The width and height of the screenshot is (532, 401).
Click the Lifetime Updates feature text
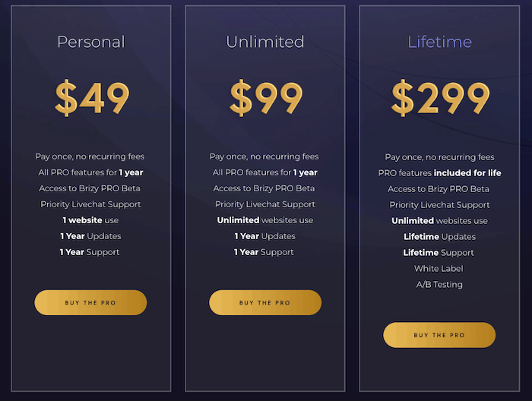tap(439, 237)
